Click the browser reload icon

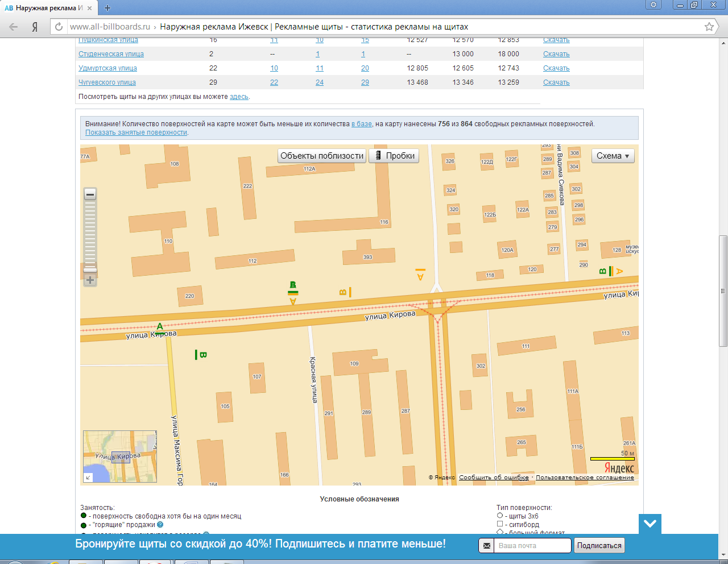(59, 27)
